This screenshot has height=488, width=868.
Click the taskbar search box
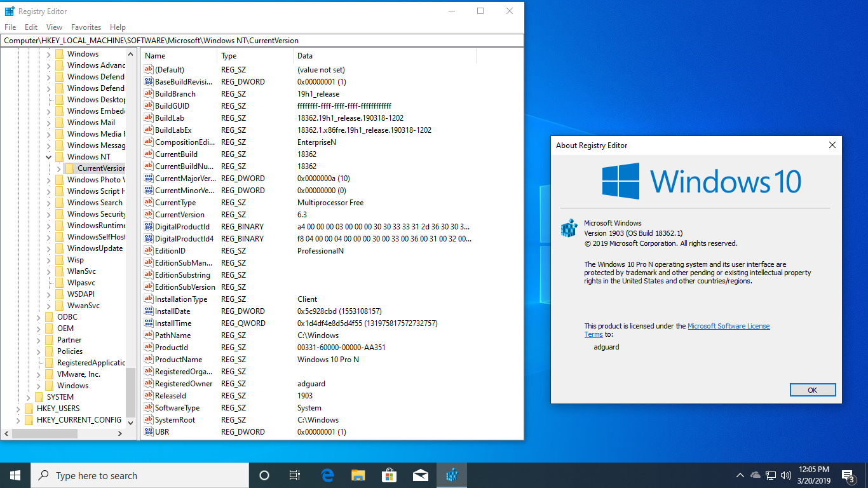[x=140, y=475]
